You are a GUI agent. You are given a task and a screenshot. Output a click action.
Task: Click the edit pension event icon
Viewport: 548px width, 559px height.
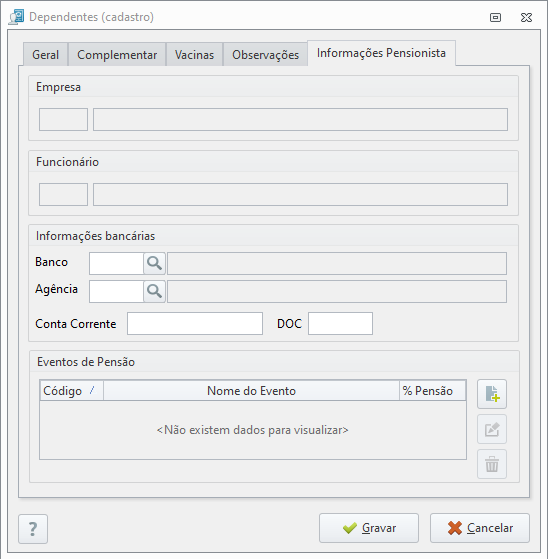(492, 429)
